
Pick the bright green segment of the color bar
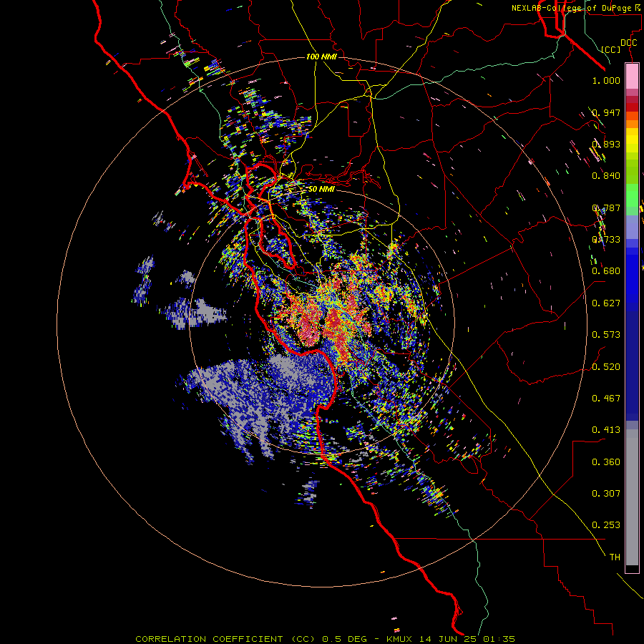pyautogui.click(x=632, y=195)
